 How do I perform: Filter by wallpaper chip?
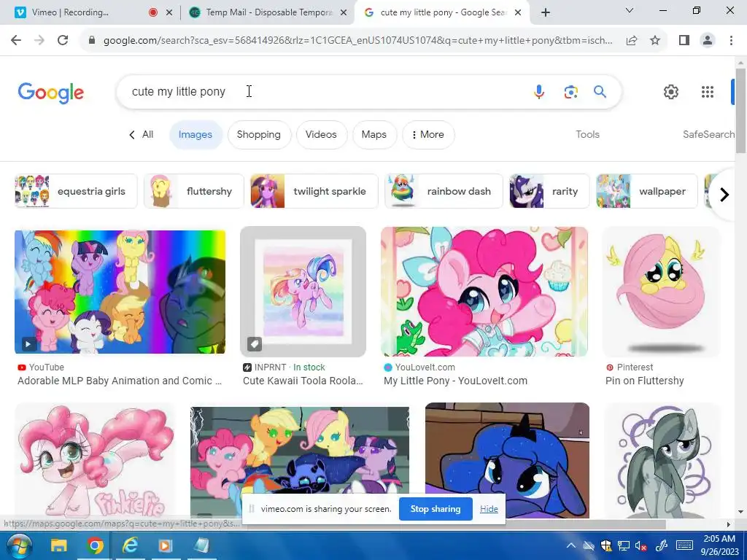(x=647, y=192)
